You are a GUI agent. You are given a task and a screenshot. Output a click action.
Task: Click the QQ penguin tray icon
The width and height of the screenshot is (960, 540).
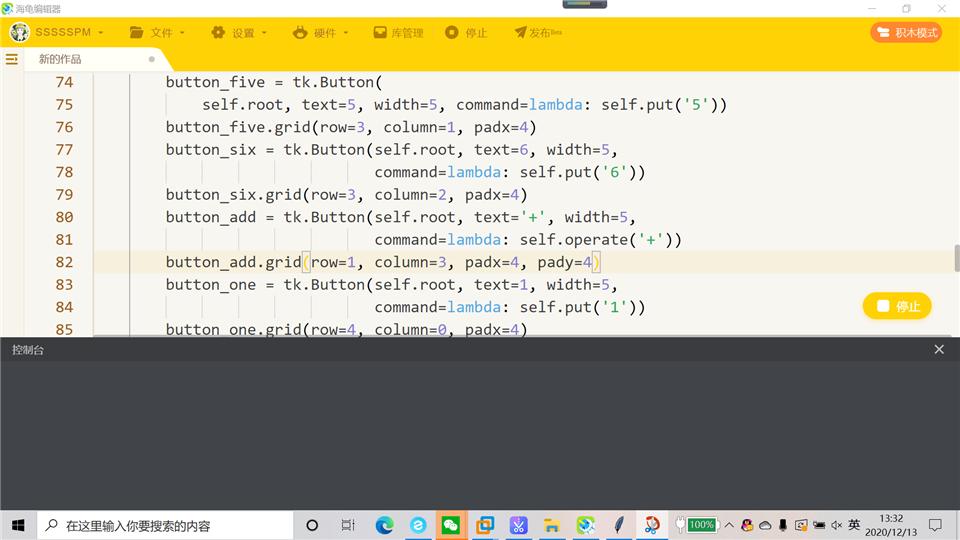pyautogui.click(x=747, y=525)
